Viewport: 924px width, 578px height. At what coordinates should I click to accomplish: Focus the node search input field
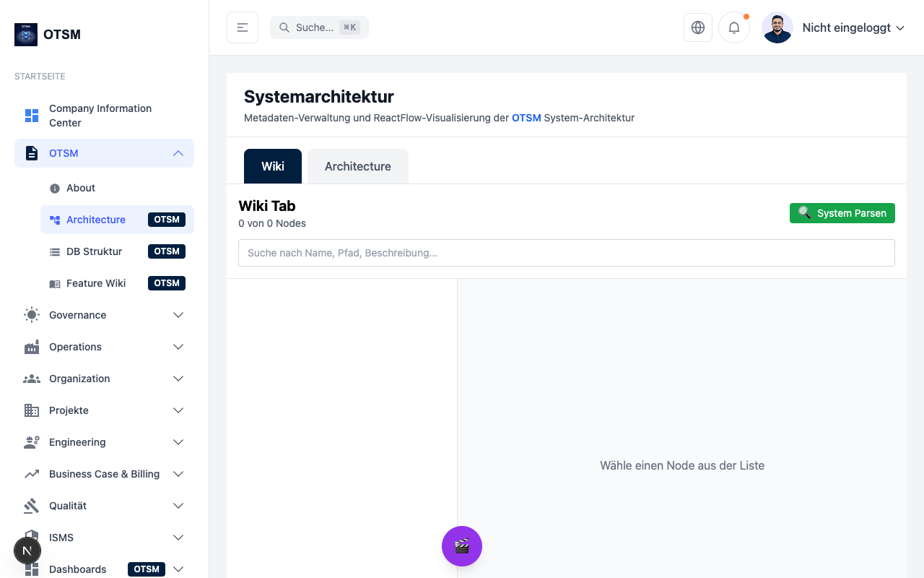[x=566, y=253]
